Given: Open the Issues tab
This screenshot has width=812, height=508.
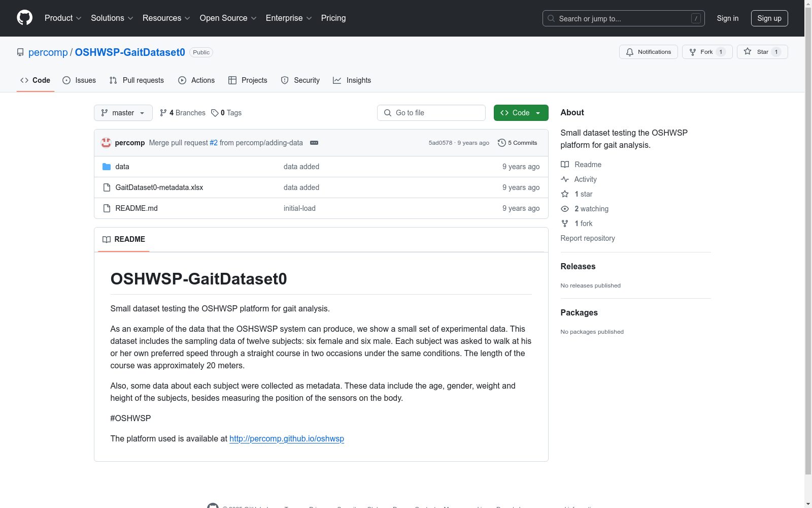Looking at the screenshot, I should (79, 80).
